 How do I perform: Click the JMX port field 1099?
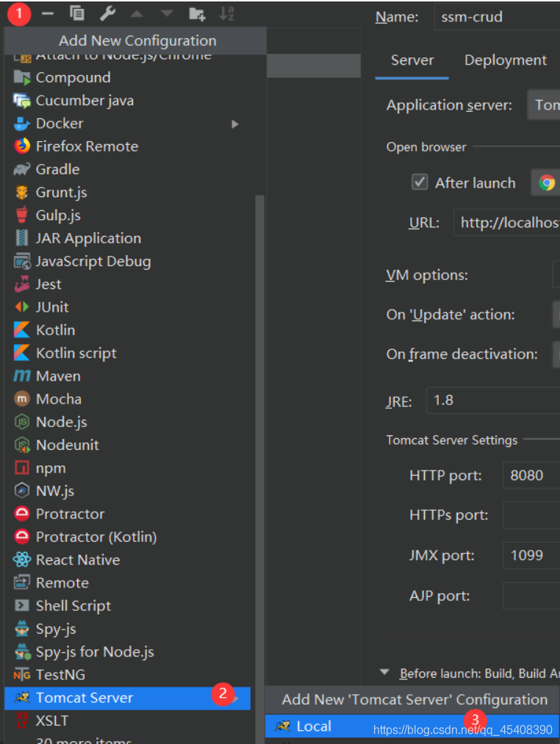click(531, 556)
